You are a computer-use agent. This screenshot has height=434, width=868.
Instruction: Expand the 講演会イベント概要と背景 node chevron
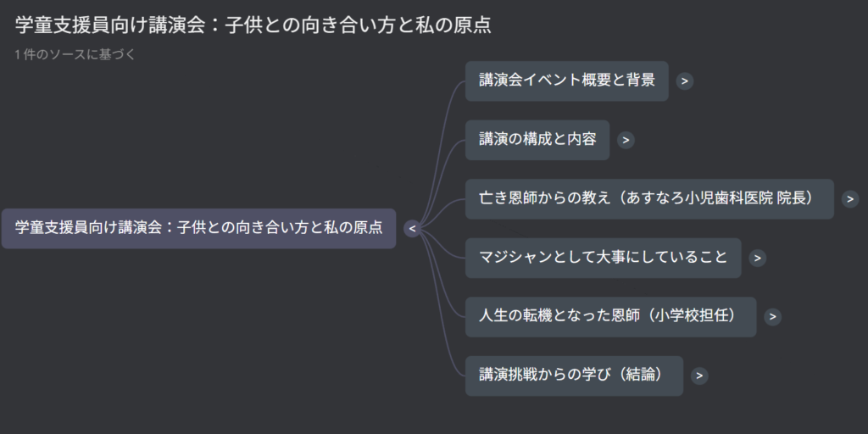pyautogui.click(x=685, y=81)
